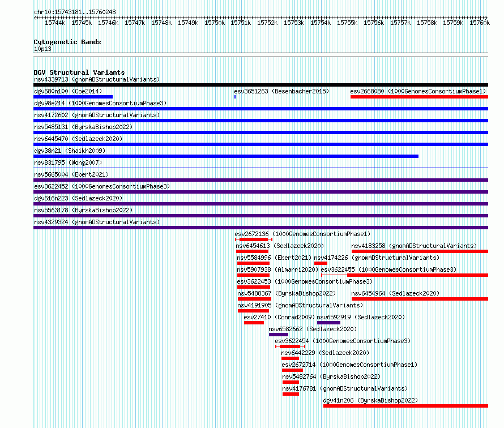
Task: Click the 15750k ruler tick label
Action: tap(215, 23)
